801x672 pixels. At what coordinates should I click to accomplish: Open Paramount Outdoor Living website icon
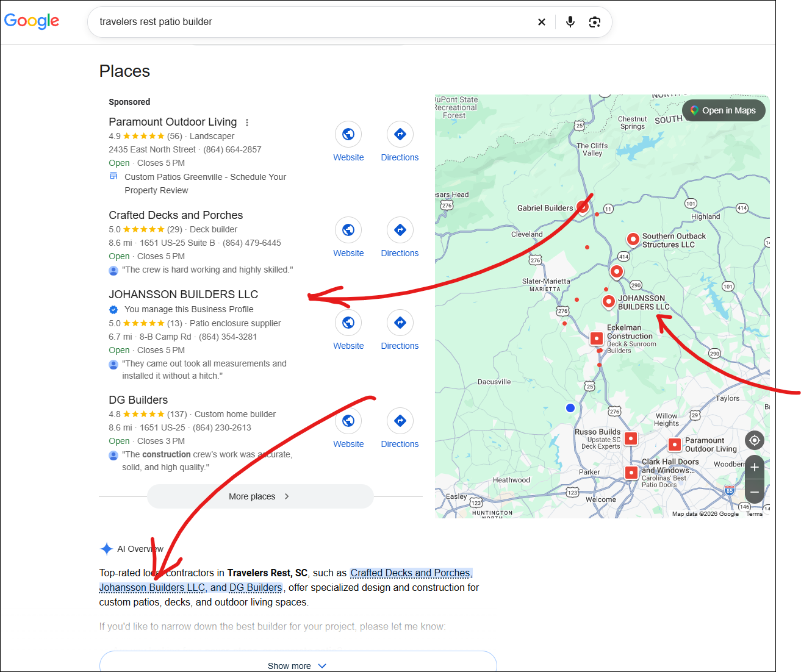(348, 134)
